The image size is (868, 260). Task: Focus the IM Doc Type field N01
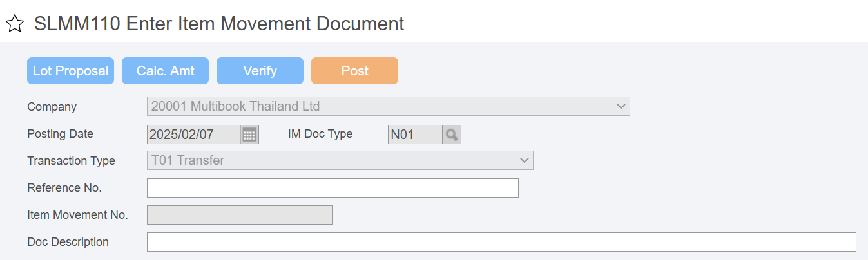415,135
